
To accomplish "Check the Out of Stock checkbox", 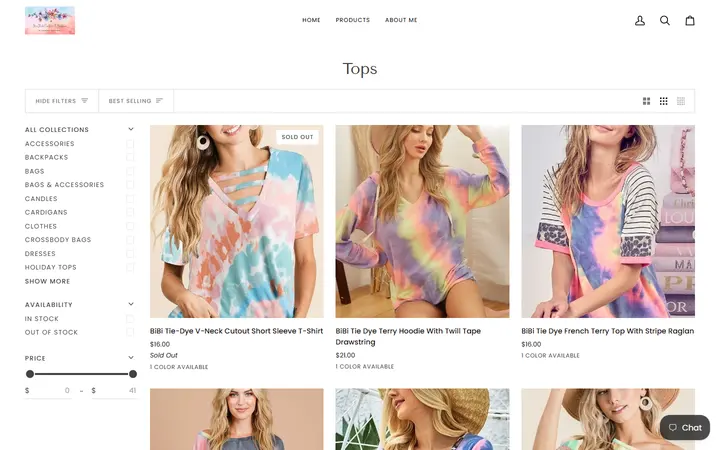I will [130, 332].
